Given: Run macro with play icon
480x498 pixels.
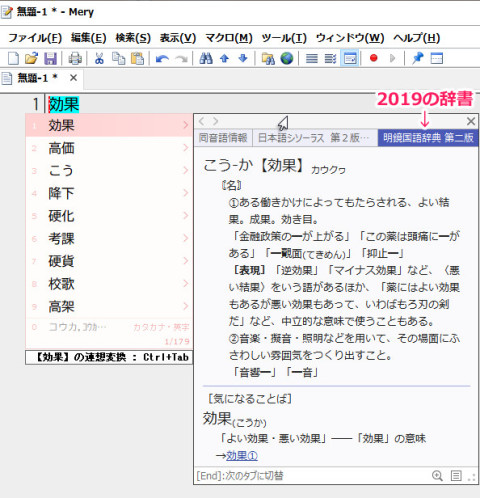Looking at the screenshot, I should (393, 59).
